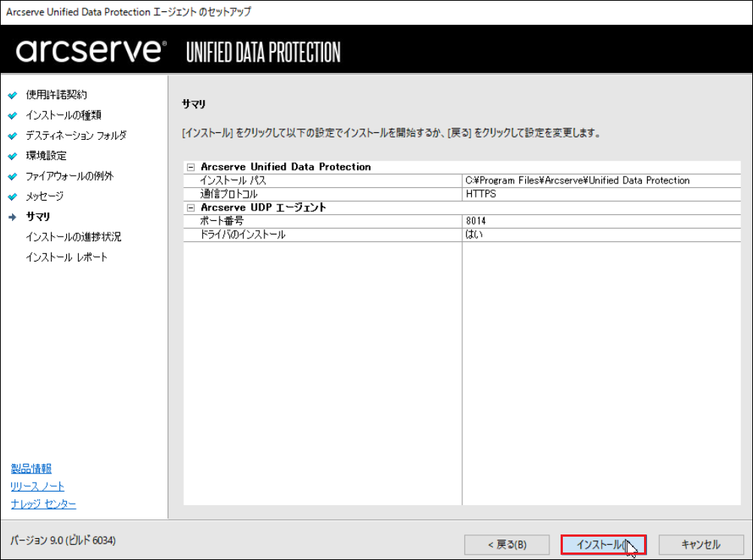Screen dimensions: 753x560
Task: Click the arcserve logo in header
Action: 90,51
